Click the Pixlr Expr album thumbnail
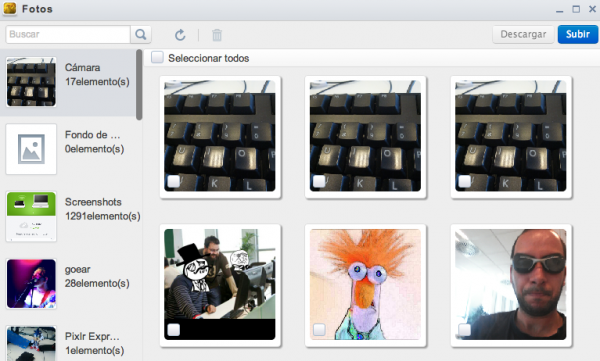600x361 pixels. 31,343
